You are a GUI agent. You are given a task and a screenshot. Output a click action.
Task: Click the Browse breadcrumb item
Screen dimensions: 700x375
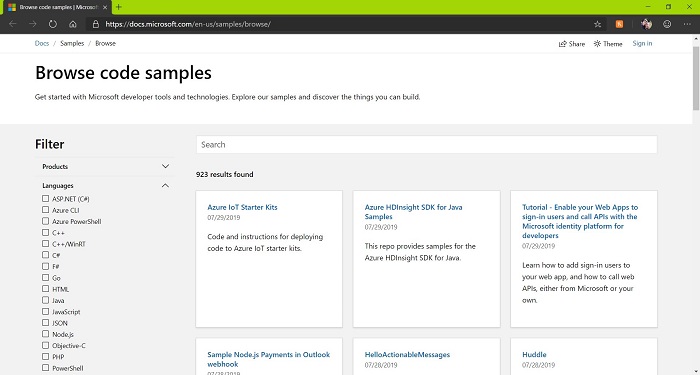[105, 43]
